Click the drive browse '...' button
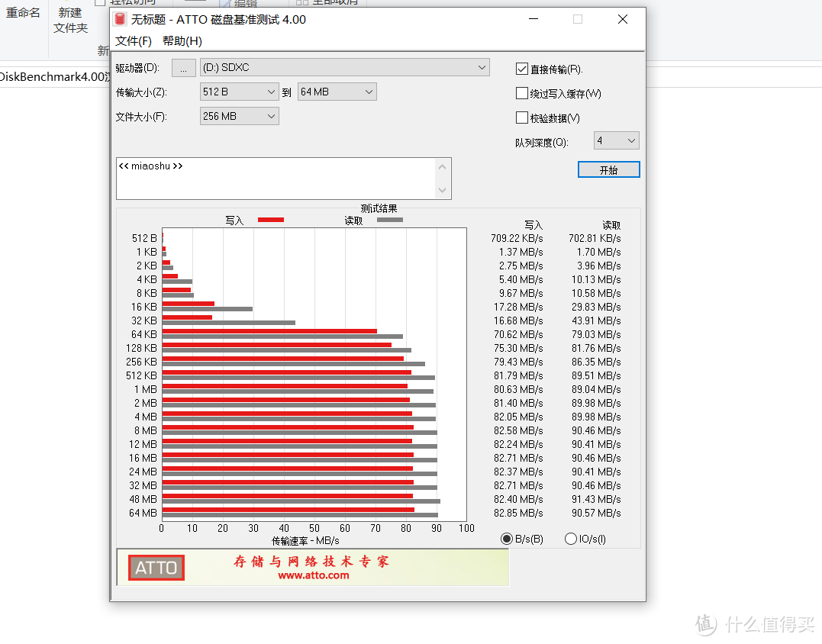 [183, 68]
